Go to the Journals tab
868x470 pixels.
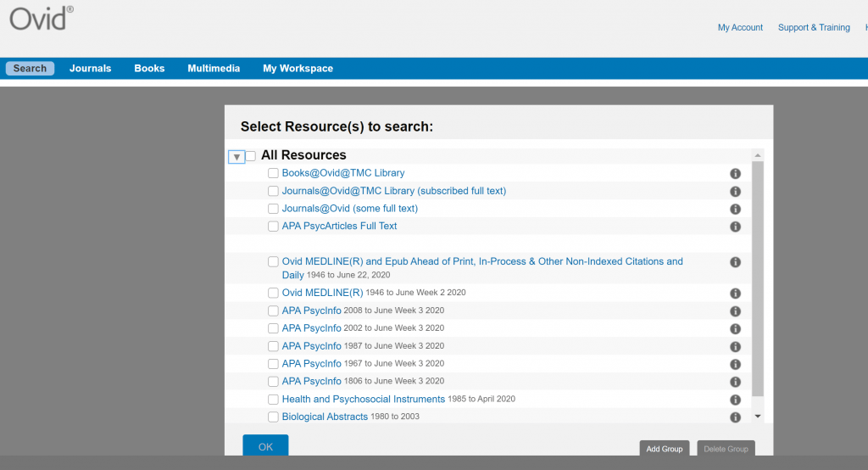90,68
